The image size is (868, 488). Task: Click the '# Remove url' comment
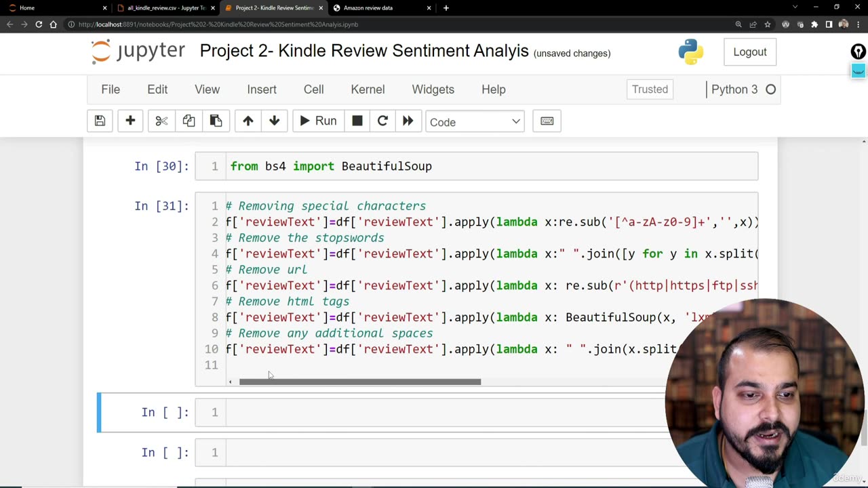[x=267, y=270]
